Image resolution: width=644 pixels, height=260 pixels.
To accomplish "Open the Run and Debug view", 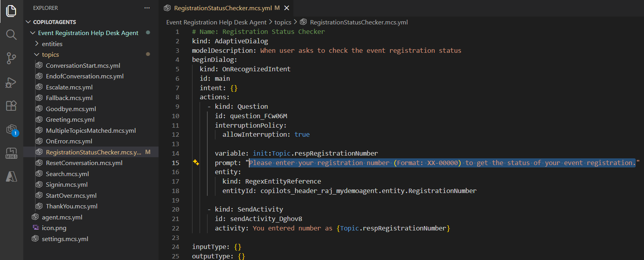I will point(11,82).
